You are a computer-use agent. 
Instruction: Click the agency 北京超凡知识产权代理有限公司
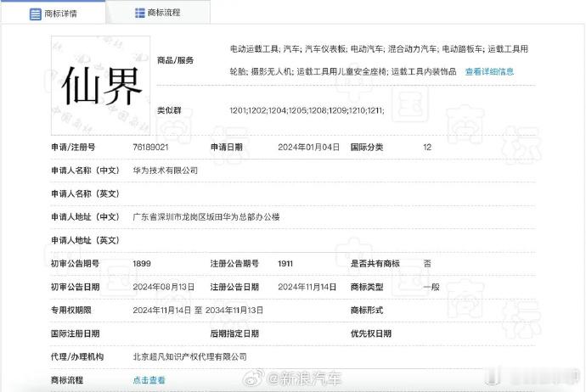[190, 356]
